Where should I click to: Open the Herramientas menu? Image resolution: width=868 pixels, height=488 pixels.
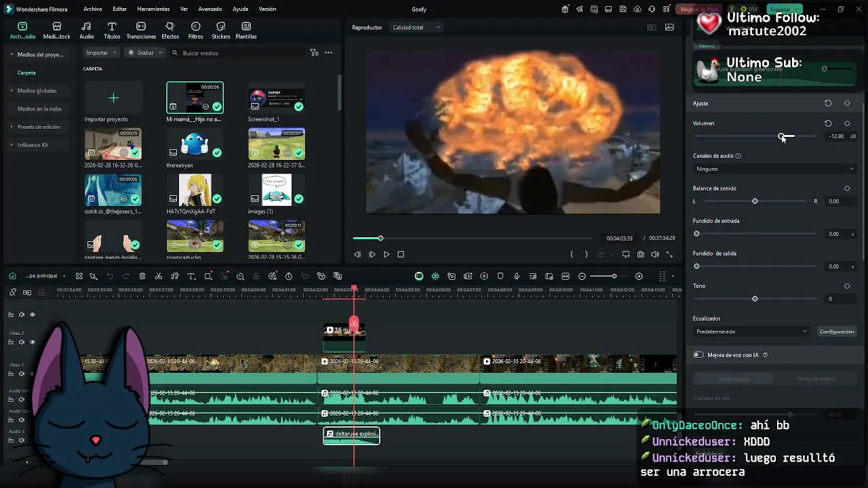[x=153, y=9]
